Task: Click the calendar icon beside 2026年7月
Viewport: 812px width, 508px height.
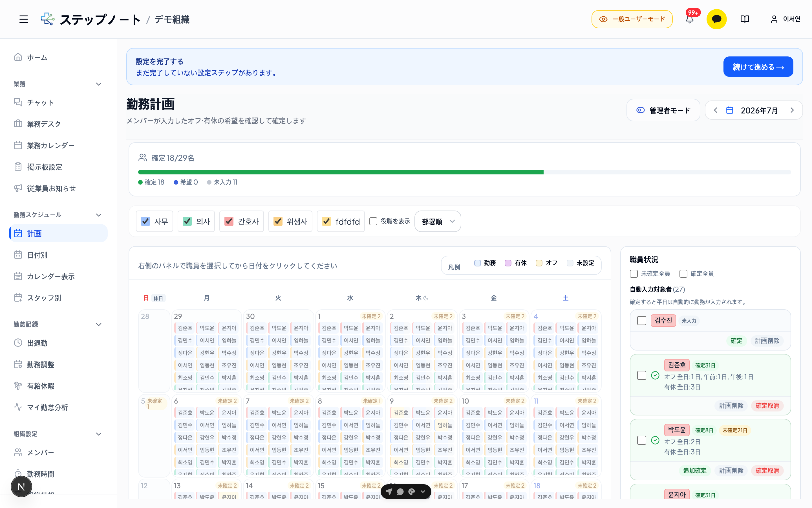Action: click(x=730, y=110)
